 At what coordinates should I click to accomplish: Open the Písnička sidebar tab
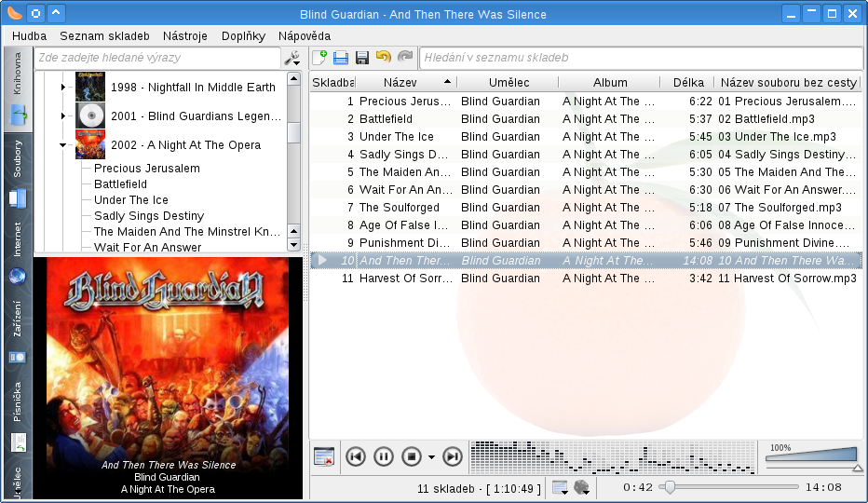(18, 415)
